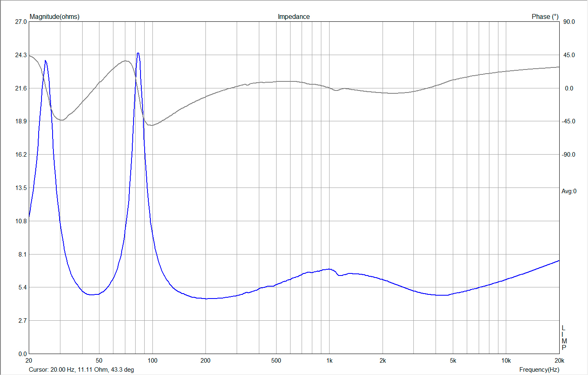588x375 pixels.
Task: Click the "27.0" magnitude axis value
Action: click(x=21, y=22)
